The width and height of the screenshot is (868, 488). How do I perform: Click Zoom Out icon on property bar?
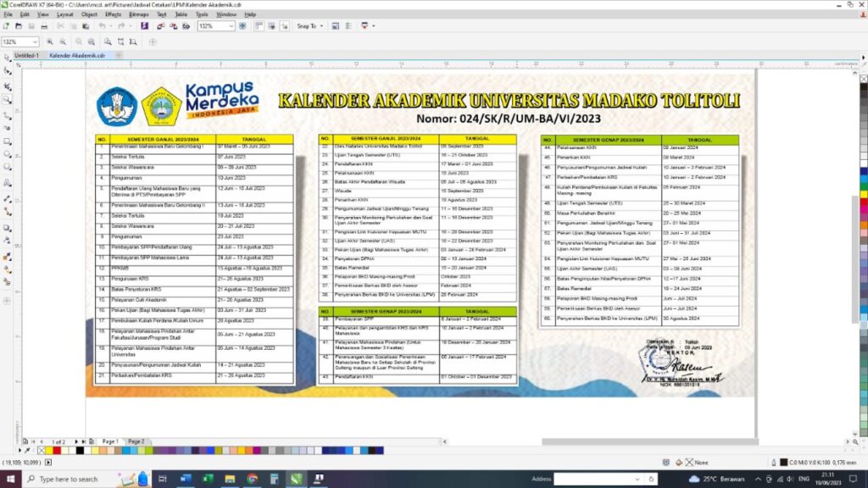point(63,42)
